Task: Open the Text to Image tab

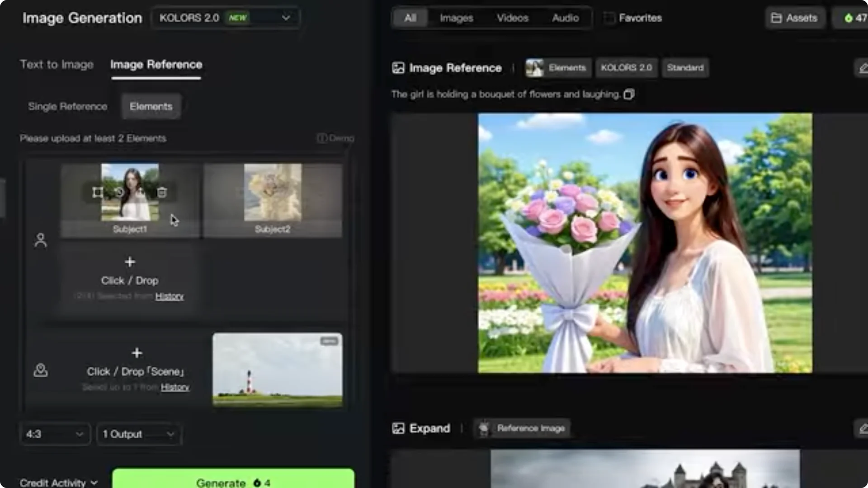Action: [57, 65]
